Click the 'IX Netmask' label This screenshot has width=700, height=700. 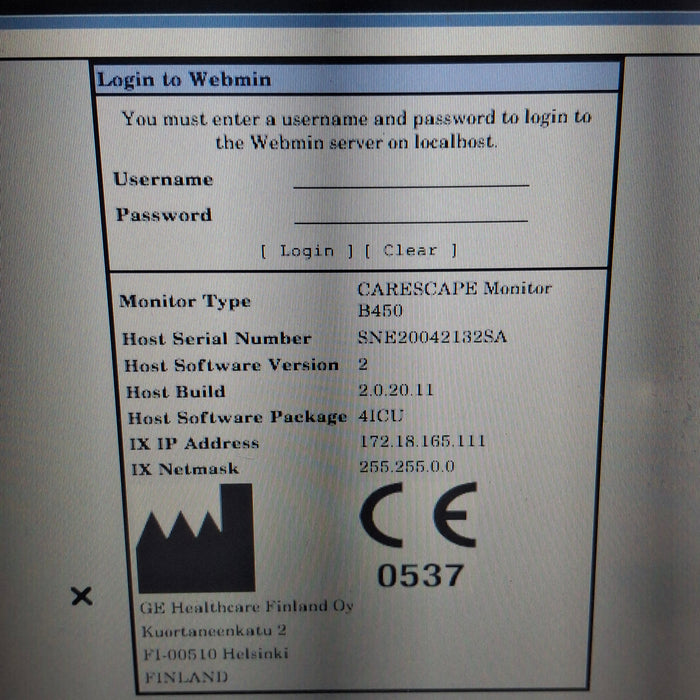click(185, 469)
